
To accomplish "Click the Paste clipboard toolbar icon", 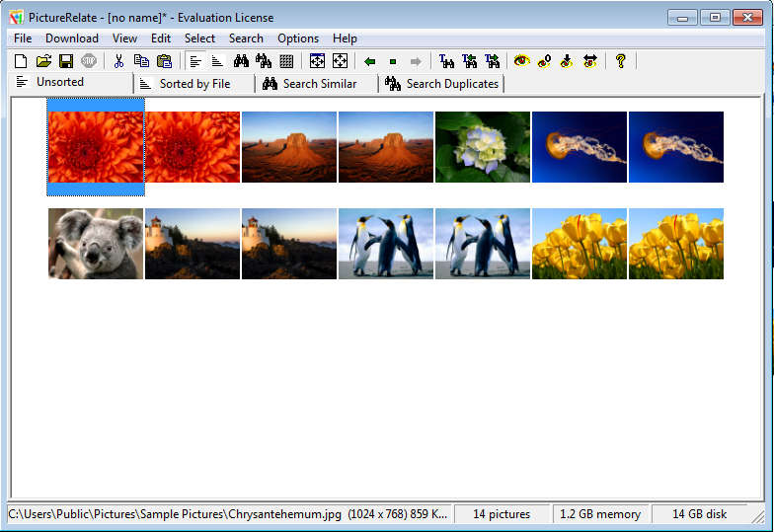I will 164,61.
